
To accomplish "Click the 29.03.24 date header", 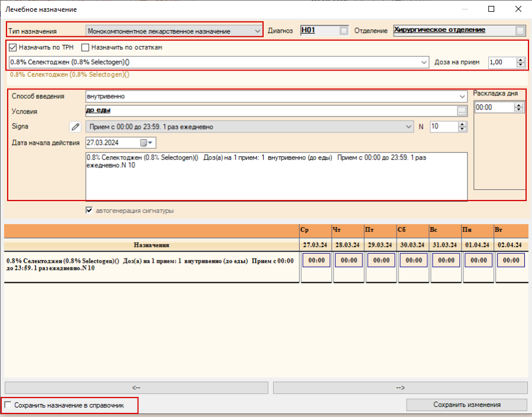I will click(x=380, y=245).
